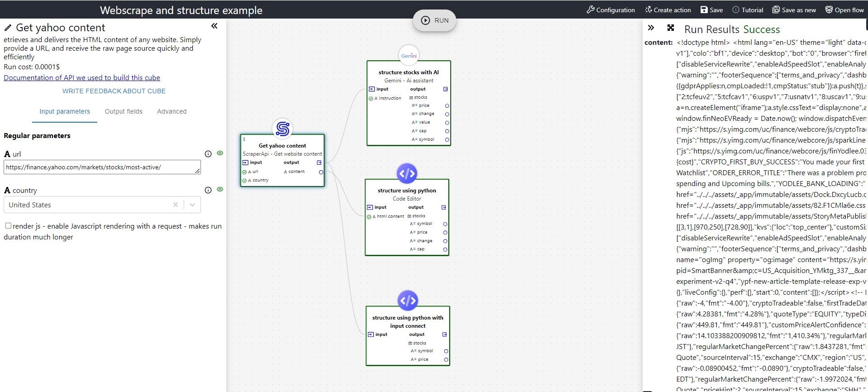Click price port on python input connect node
The width and height of the screenshot is (868, 392).
coord(446,360)
